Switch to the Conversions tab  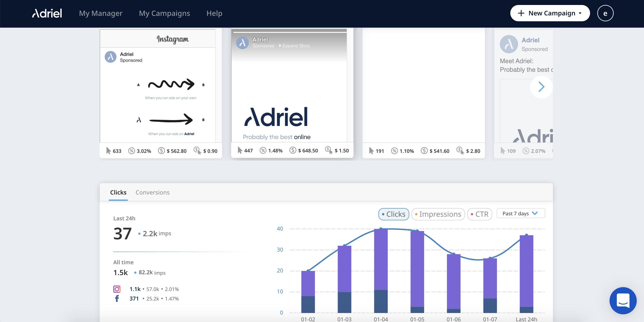153,192
